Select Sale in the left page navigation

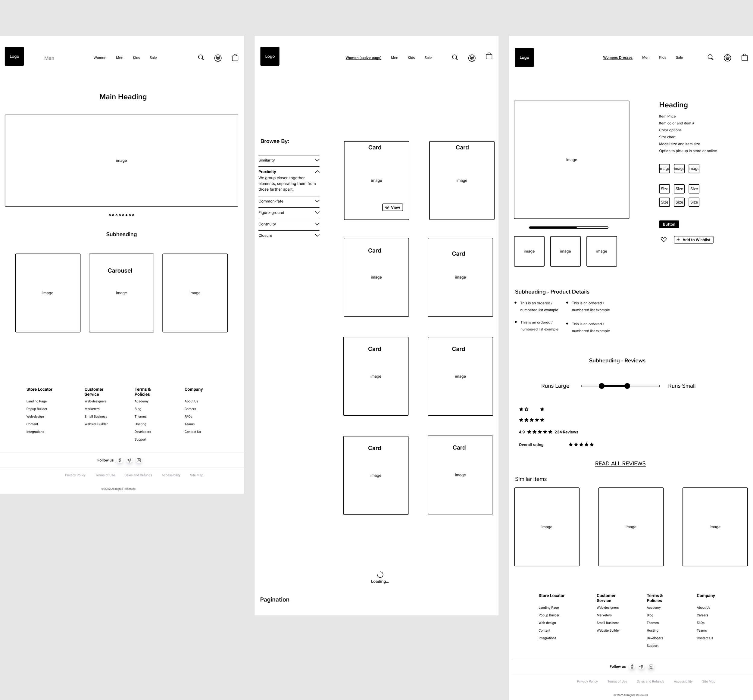pos(153,58)
